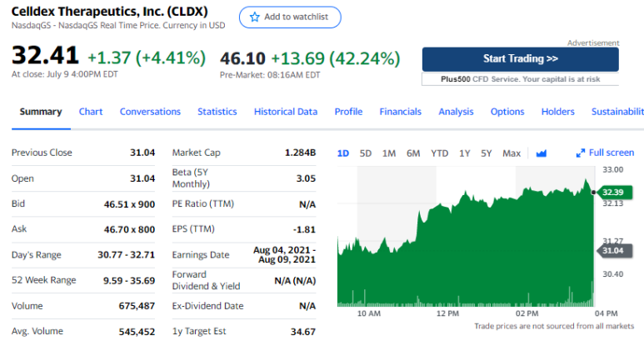Screen dimensions: 644x361
Task: Select the 5Y chart range
Action: pos(487,153)
